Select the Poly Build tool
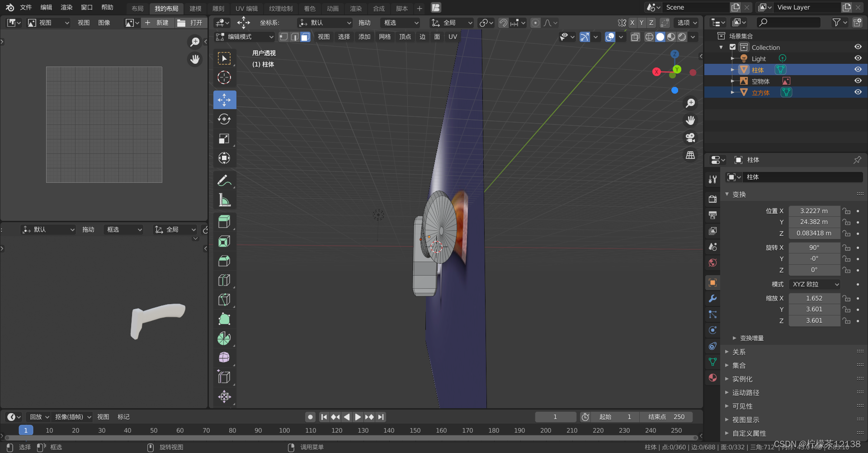The image size is (868, 453). [x=224, y=319]
